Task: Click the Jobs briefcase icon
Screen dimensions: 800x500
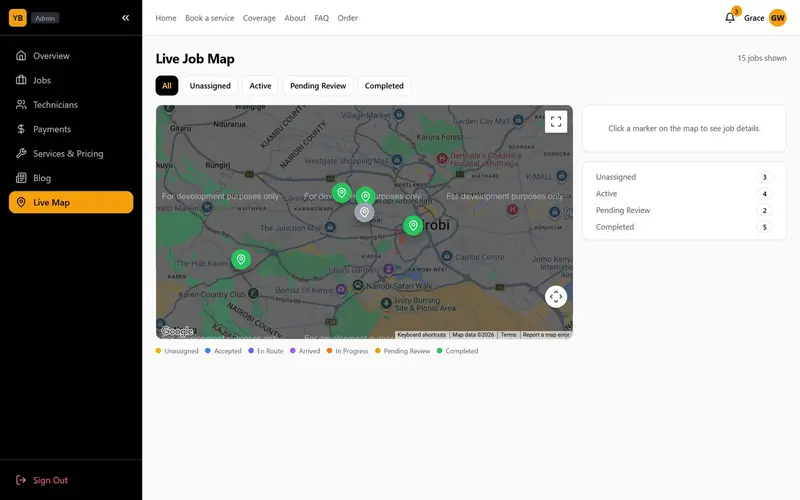Action: (21, 80)
